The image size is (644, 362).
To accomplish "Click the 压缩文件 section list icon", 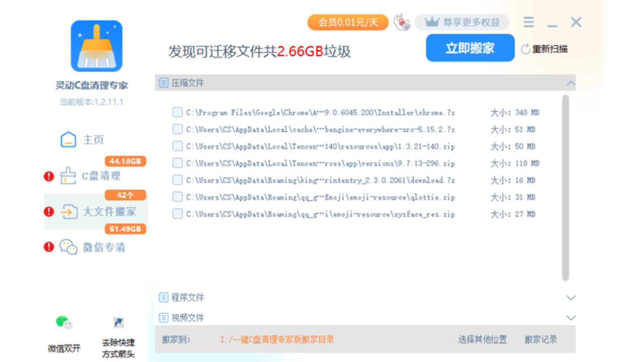I will point(163,82).
